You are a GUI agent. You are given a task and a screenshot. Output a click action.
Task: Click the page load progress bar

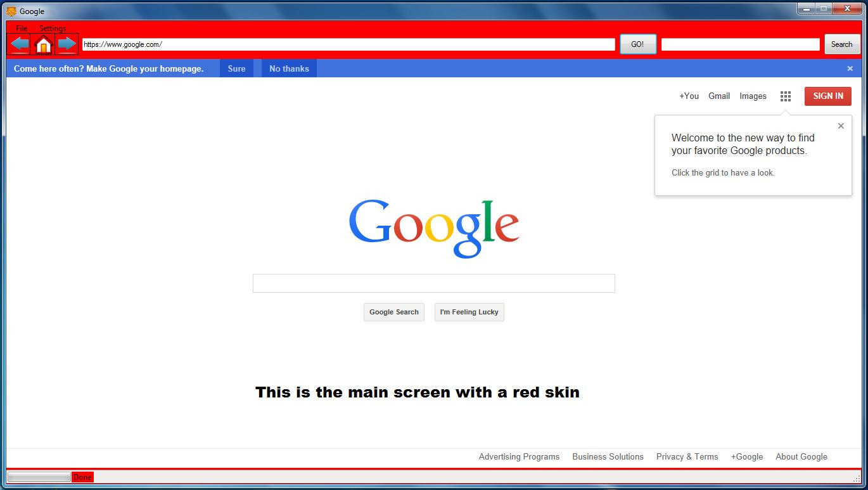39,477
